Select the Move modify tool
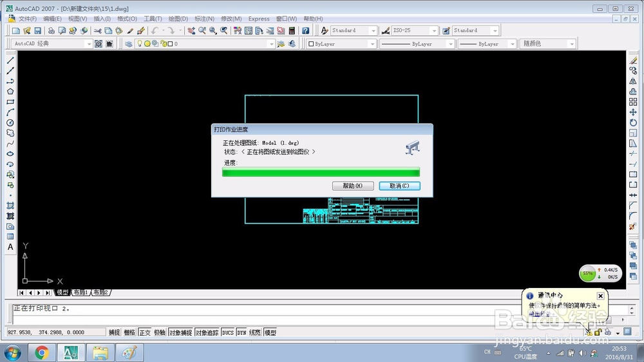The width and height of the screenshot is (644, 362). pyautogui.click(x=633, y=112)
